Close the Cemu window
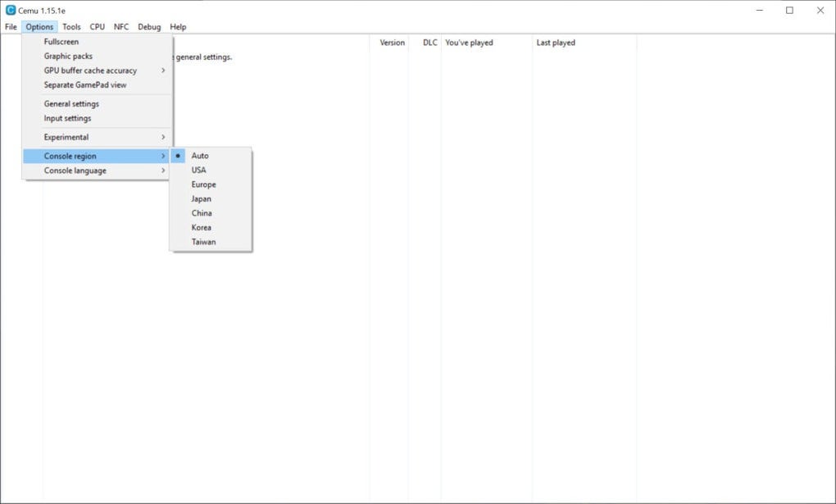The image size is (836, 504). pyautogui.click(x=820, y=10)
